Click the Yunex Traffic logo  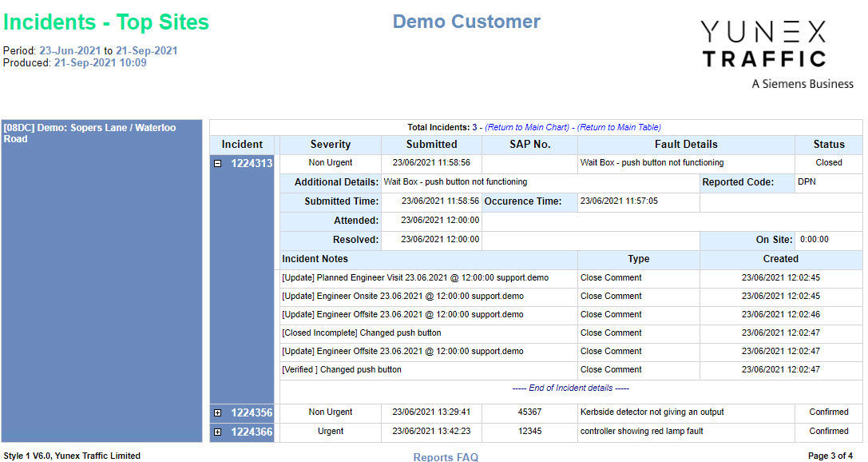[x=777, y=54]
